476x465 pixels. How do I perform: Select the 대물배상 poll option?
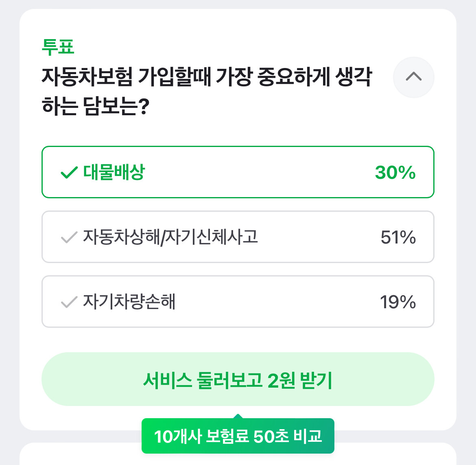click(238, 172)
